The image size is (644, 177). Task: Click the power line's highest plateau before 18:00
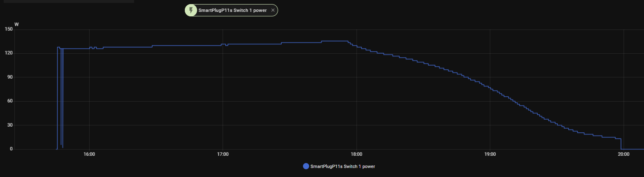pos(334,41)
